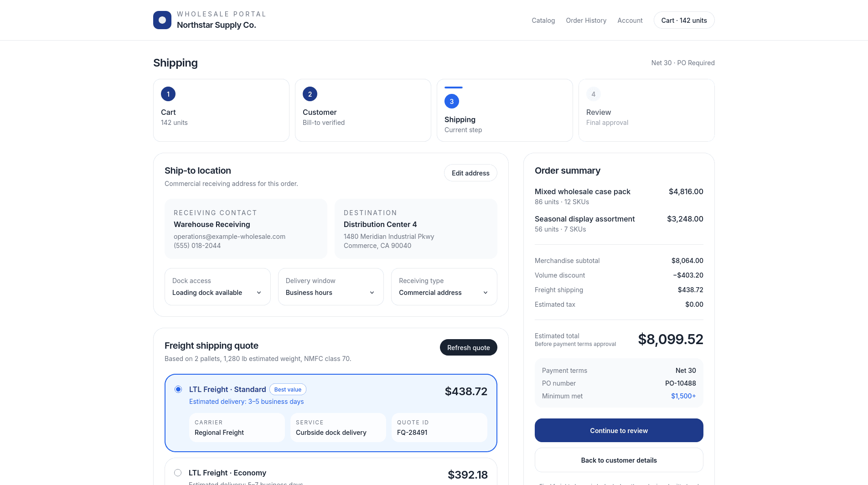Image resolution: width=868 pixels, height=485 pixels.
Task: Click the Warehouse Receiving contact name
Action: 212,224
